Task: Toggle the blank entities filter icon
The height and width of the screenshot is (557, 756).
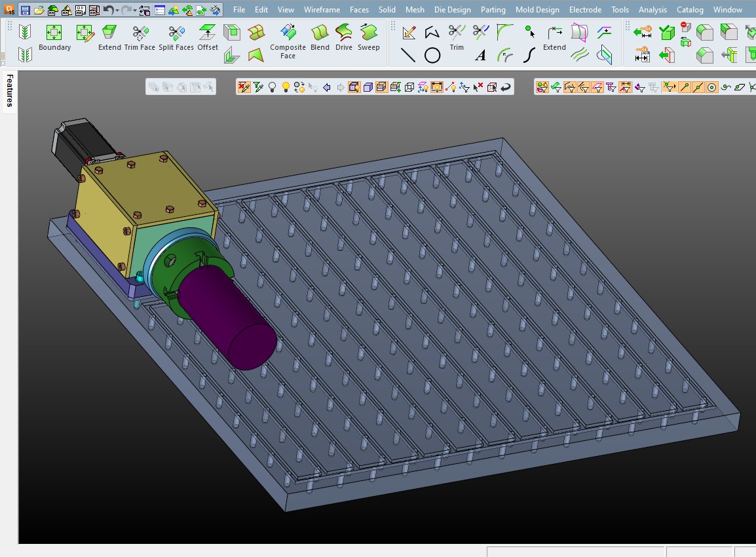Action: point(243,86)
